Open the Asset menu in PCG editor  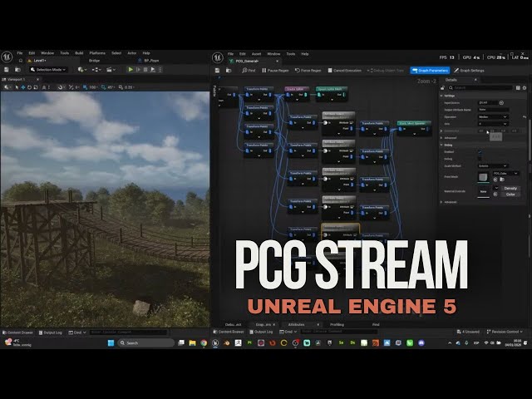[x=256, y=54]
